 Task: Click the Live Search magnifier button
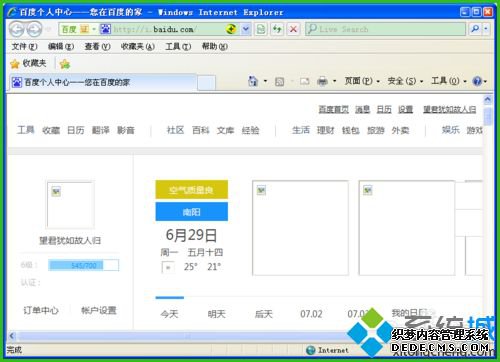point(475,29)
